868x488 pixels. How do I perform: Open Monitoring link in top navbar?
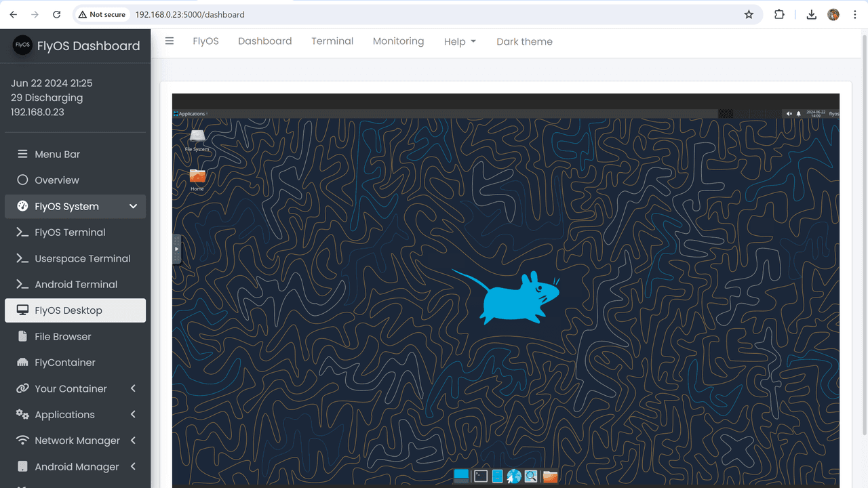[398, 41]
